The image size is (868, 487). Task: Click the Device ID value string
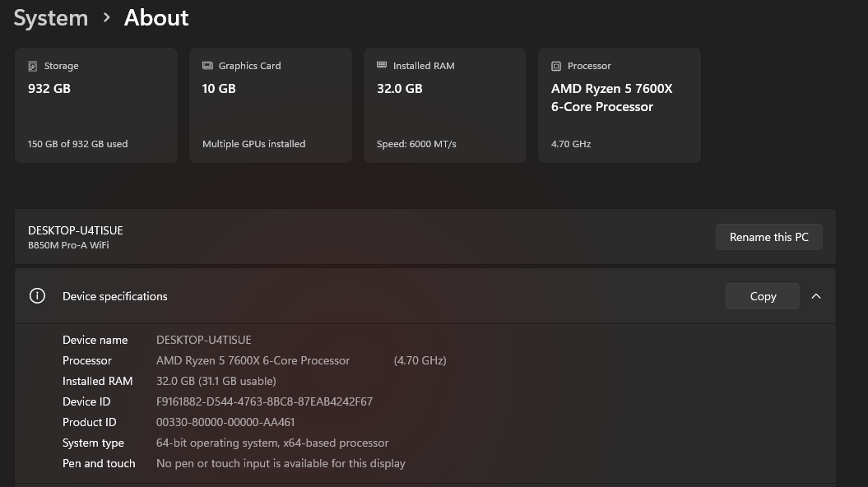coord(264,401)
